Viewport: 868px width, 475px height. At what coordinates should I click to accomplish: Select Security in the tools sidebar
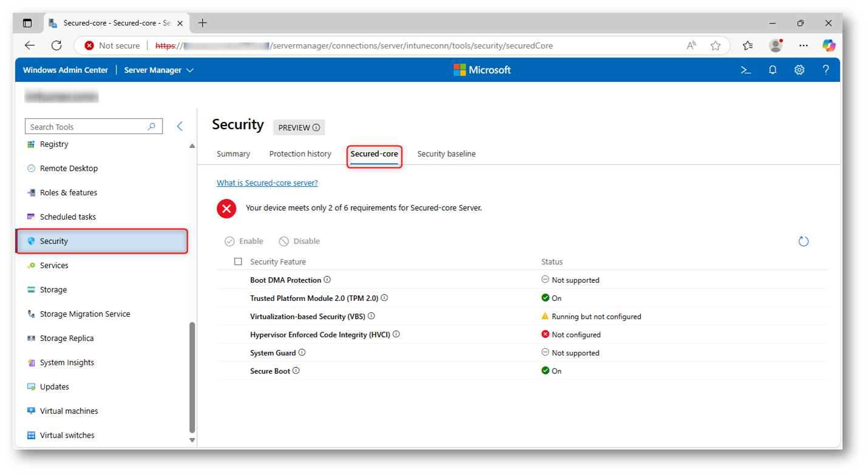[x=102, y=241]
